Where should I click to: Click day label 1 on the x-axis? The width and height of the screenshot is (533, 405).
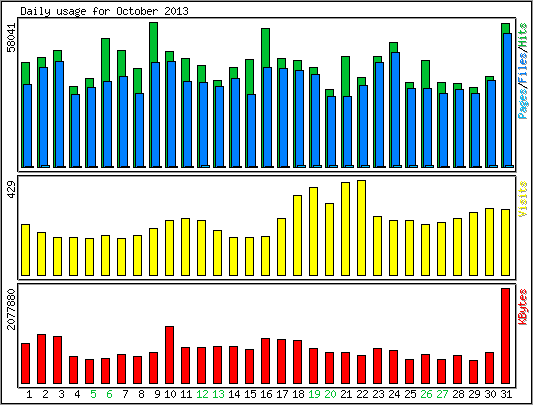click(x=29, y=394)
